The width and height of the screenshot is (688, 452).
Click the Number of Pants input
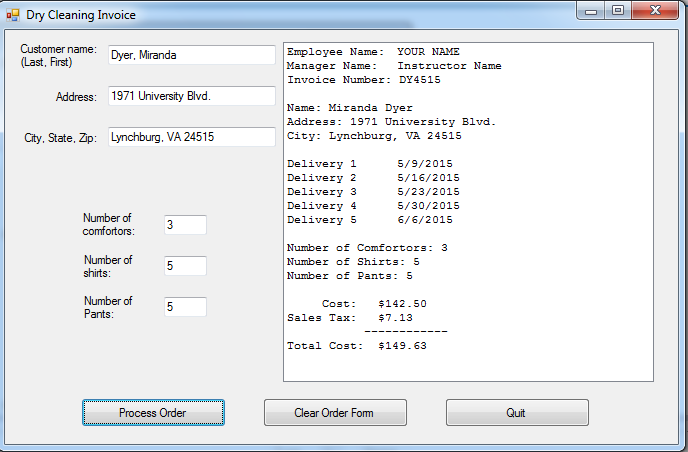pos(185,307)
